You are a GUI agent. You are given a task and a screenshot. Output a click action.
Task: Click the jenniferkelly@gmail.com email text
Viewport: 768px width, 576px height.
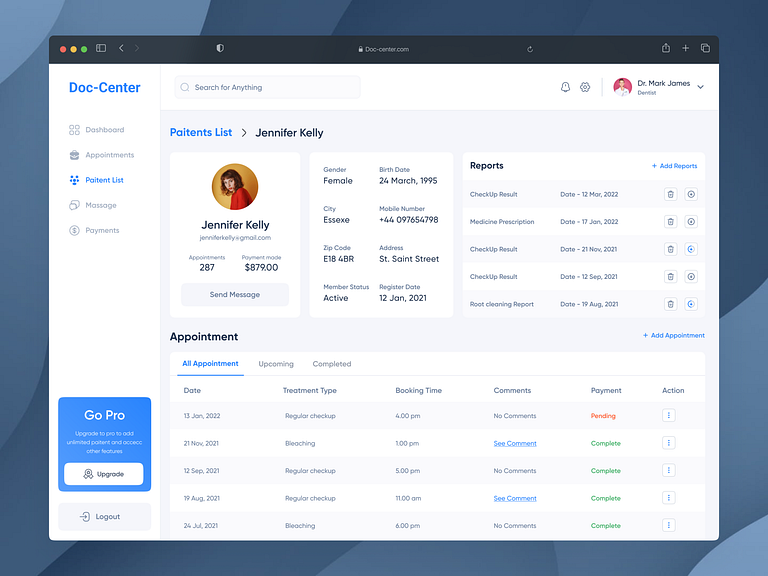pos(235,238)
